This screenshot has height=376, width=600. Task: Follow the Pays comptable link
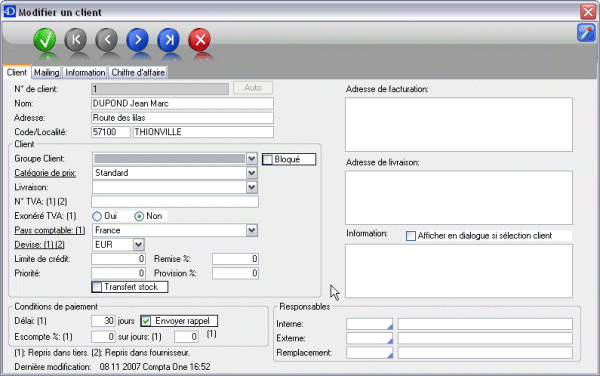click(x=50, y=230)
